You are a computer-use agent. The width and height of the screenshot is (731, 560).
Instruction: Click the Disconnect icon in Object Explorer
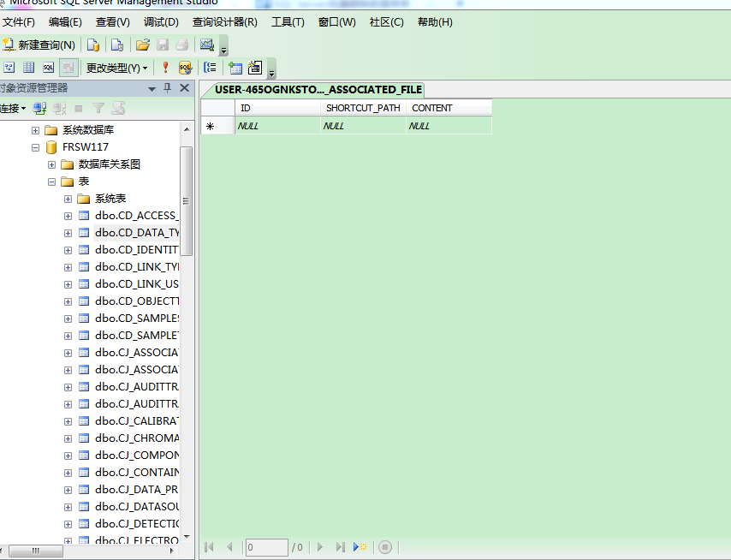point(59,109)
